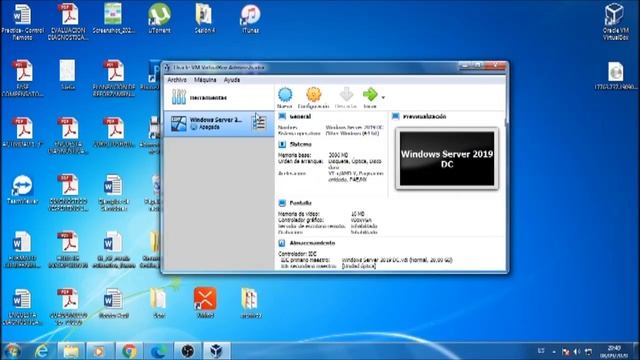The image size is (640, 360).
Task: Open File Explorer from the taskbar
Action: click(x=71, y=351)
